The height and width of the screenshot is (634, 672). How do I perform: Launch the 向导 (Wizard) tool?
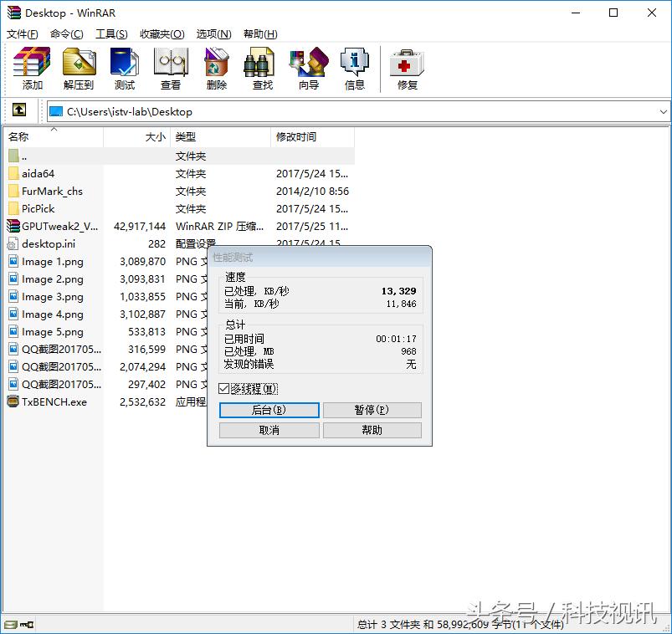pos(307,67)
